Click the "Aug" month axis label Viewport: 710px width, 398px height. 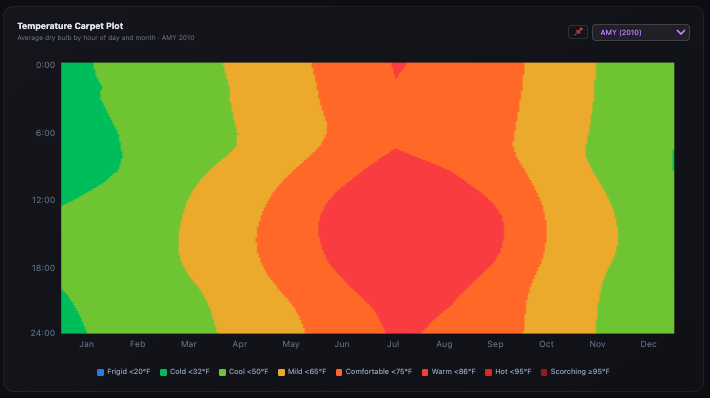point(444,344)
